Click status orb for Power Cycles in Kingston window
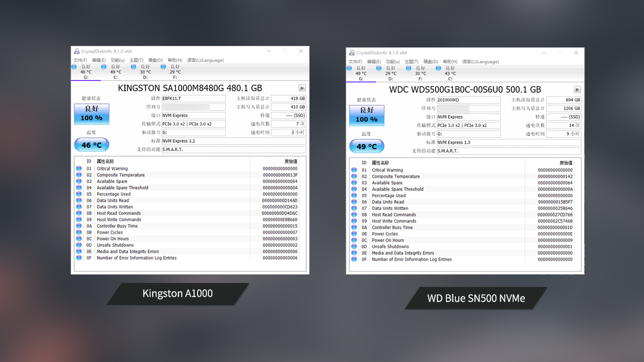The width and height of the screenshot is (644, 362). click(x=79, y=232)
